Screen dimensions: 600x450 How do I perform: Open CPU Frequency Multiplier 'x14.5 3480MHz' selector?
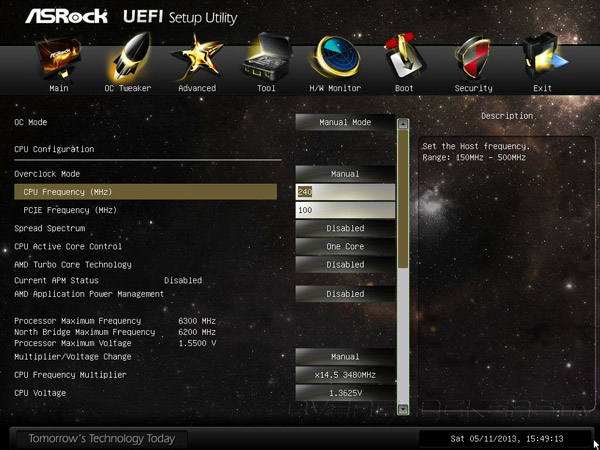345,375
